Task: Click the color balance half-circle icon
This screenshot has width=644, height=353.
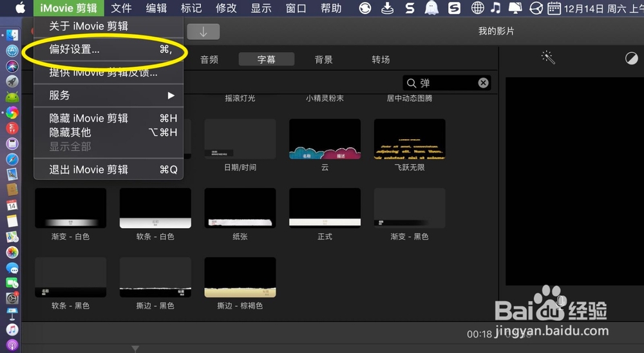Action: click(x=631, y=59)
